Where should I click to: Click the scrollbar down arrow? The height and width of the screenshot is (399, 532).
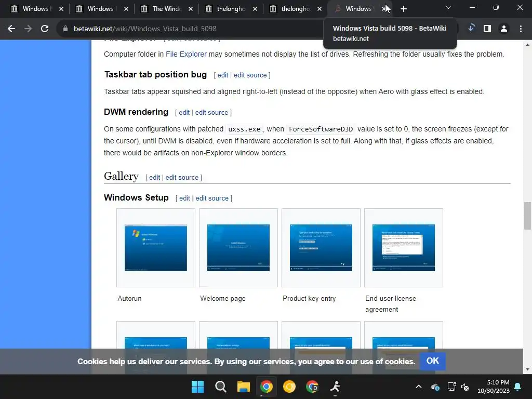tap(527, 369)
